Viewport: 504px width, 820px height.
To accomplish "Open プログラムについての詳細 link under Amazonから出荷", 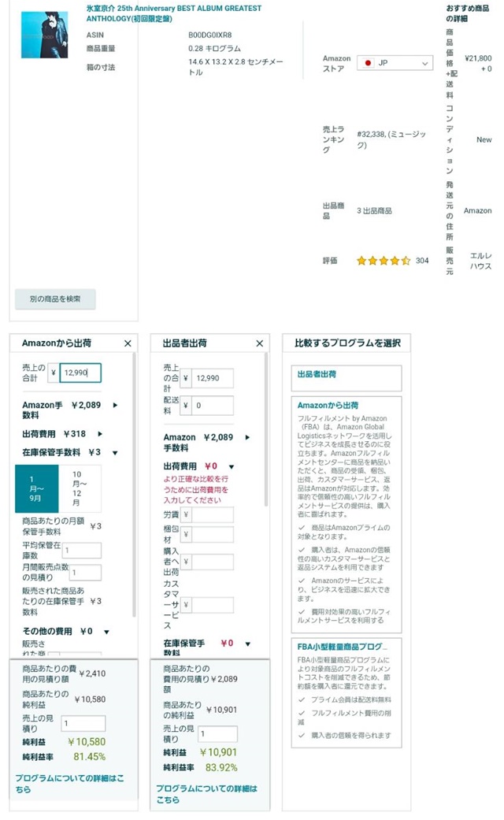I will 69,783.
